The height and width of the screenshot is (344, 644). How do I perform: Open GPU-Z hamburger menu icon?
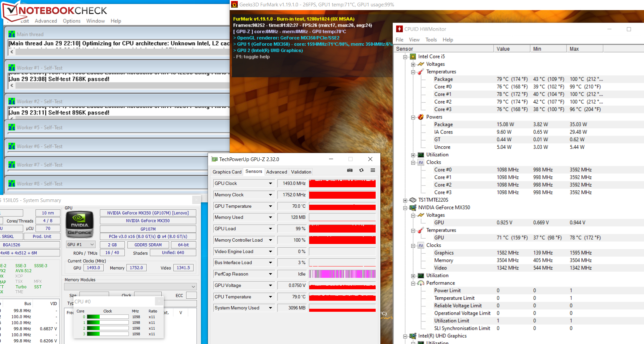pos(373,170)
